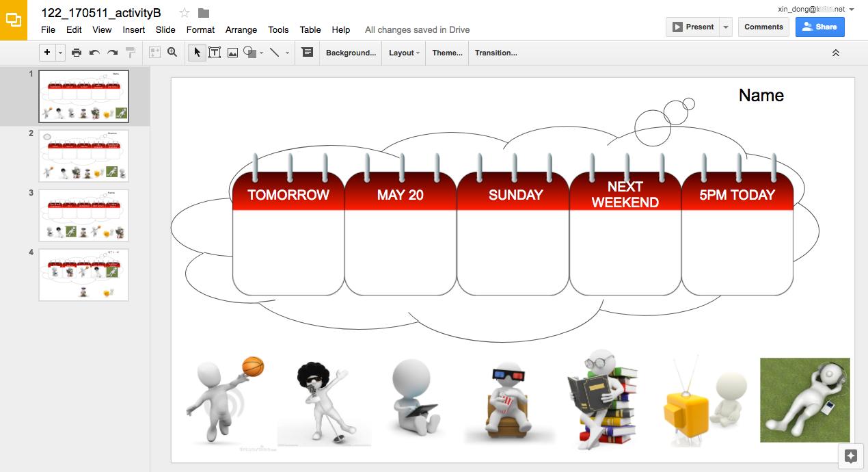
Task: Click the print icon in toolbar
Action: (77, 53)
